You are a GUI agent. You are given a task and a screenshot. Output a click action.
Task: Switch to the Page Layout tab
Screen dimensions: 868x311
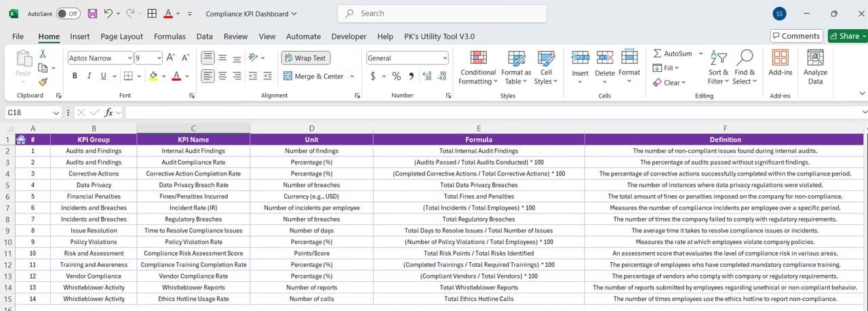[121, 37]
